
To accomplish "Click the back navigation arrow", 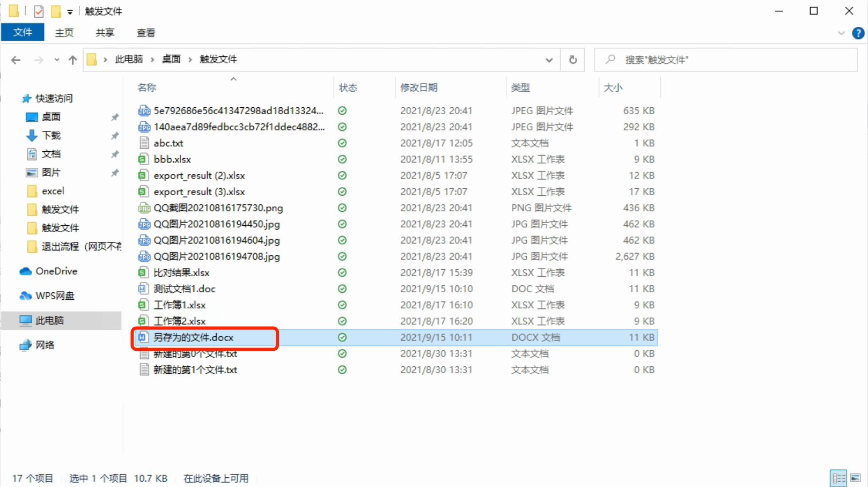I will 16,60.
